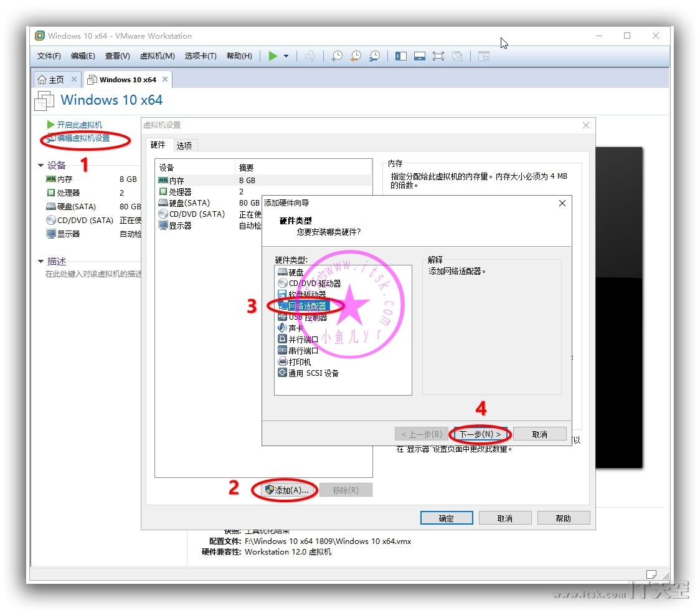Click 内存 8 GB in the left device panel

pyautogui.click(x=92, y=179)
